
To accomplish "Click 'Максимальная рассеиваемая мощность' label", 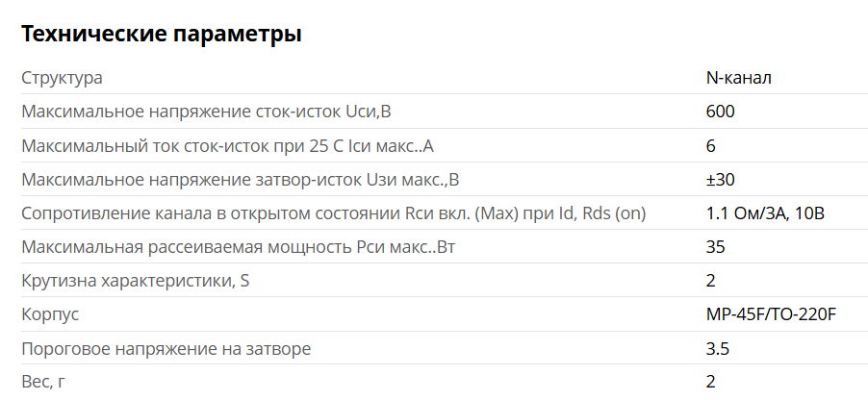I will click(238, 247).
